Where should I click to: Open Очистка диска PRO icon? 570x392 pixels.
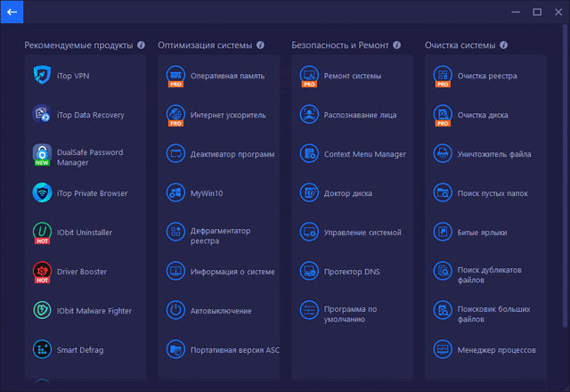click(443, 115)
